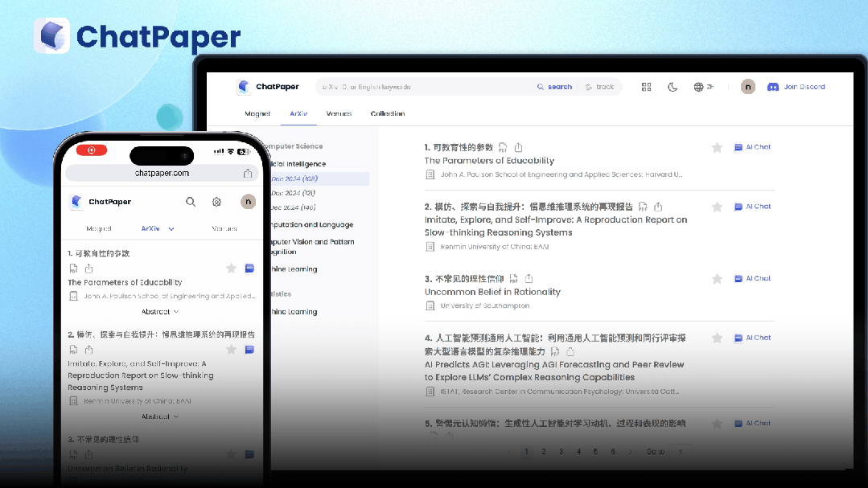Click the phone browser share icon
The image size is (868, 488).
(248, 173)
